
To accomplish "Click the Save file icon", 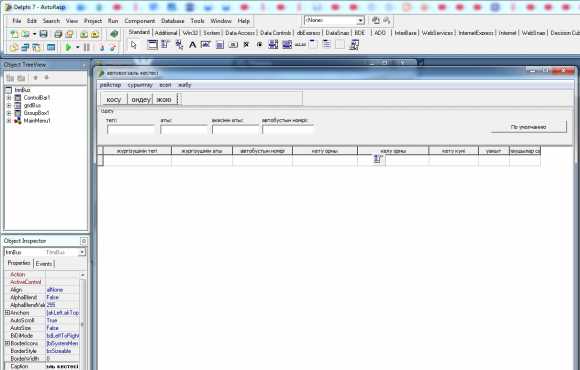I will [43, 34].
